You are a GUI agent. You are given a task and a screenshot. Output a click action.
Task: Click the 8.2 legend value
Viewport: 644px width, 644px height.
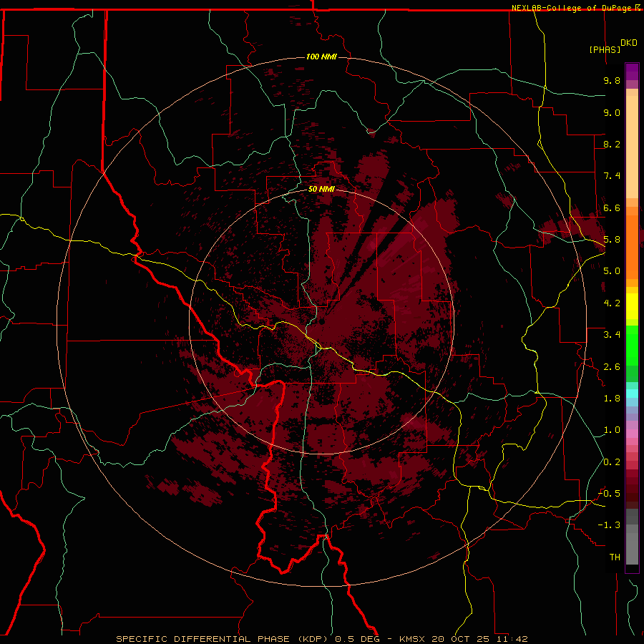click(612, 144)
